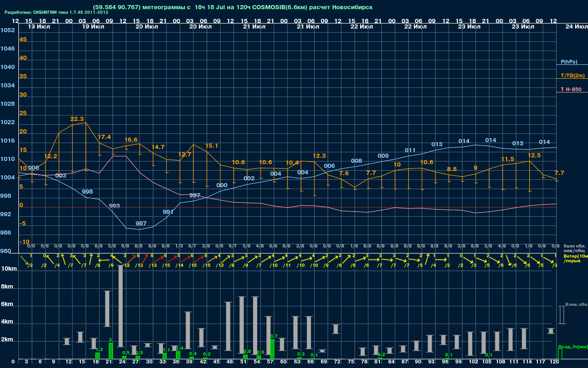588x368 pixels.
Task: Click the orange line swatch under T/TD(2m)
Action: (572, 79)
